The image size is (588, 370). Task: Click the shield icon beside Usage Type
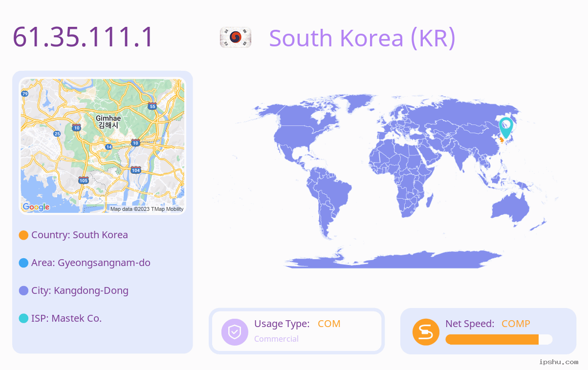pos(235,332)
